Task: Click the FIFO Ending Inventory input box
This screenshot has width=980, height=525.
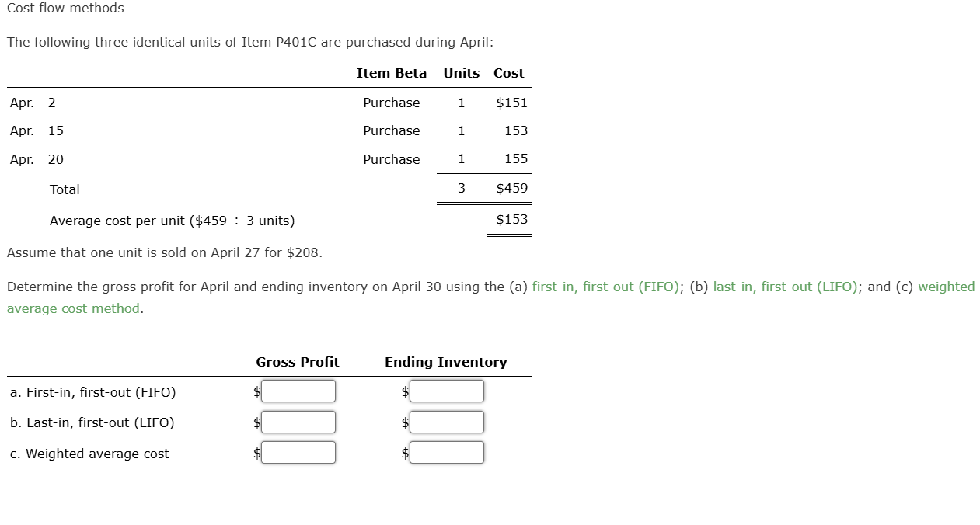Action: tap(448, 391)
